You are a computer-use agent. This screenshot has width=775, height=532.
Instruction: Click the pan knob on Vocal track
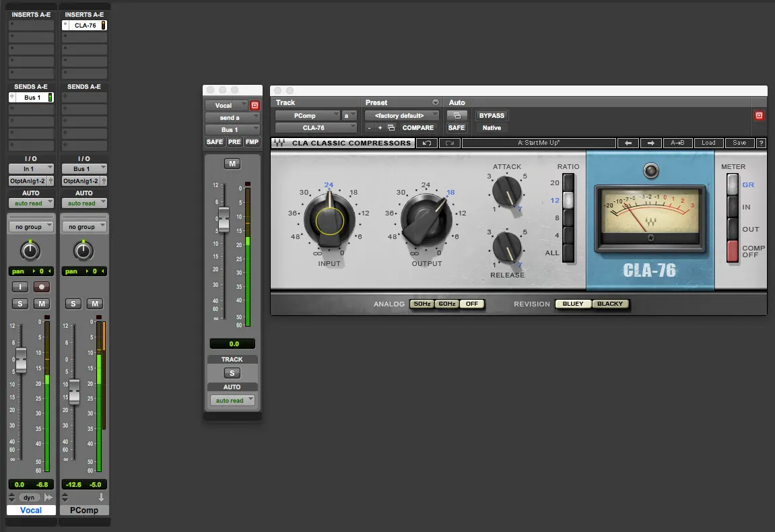coord(30,251)
